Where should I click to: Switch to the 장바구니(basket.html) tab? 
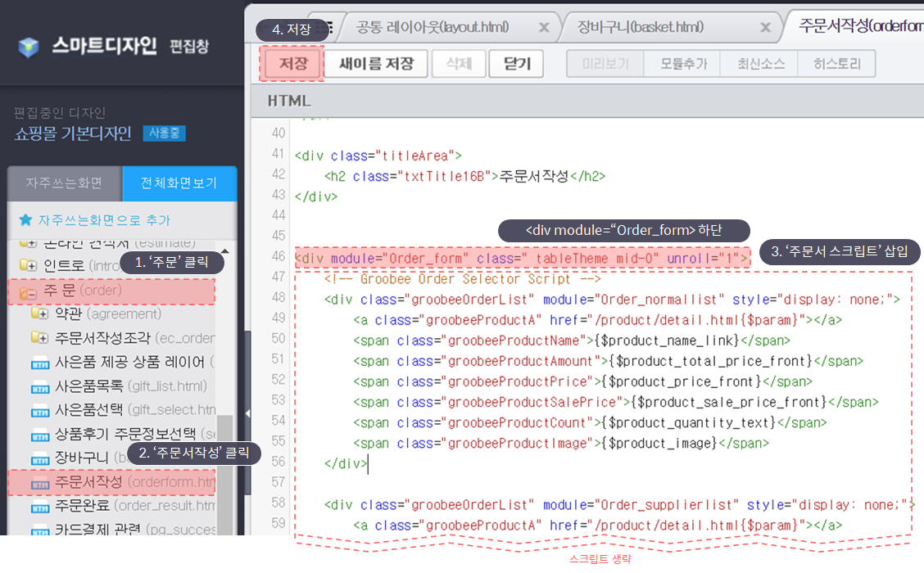641,27
